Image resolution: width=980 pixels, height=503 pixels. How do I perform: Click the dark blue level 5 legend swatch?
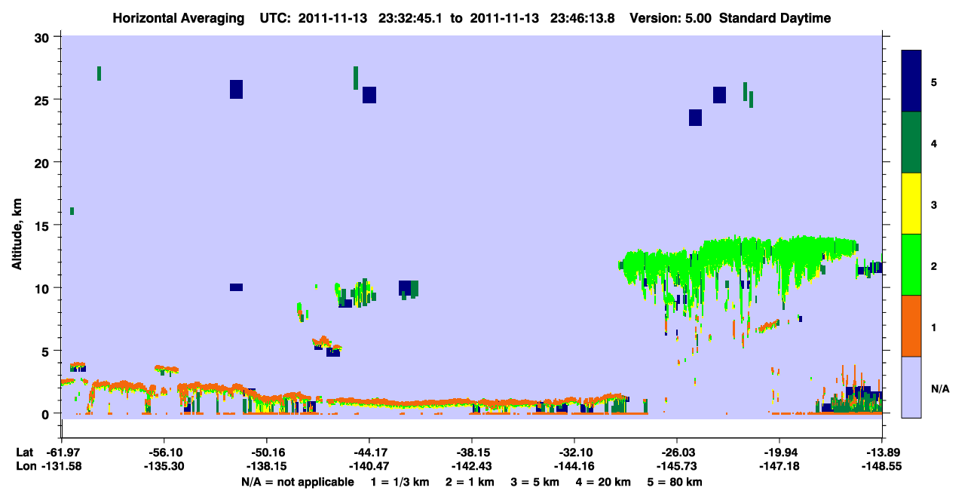[911, 81]
